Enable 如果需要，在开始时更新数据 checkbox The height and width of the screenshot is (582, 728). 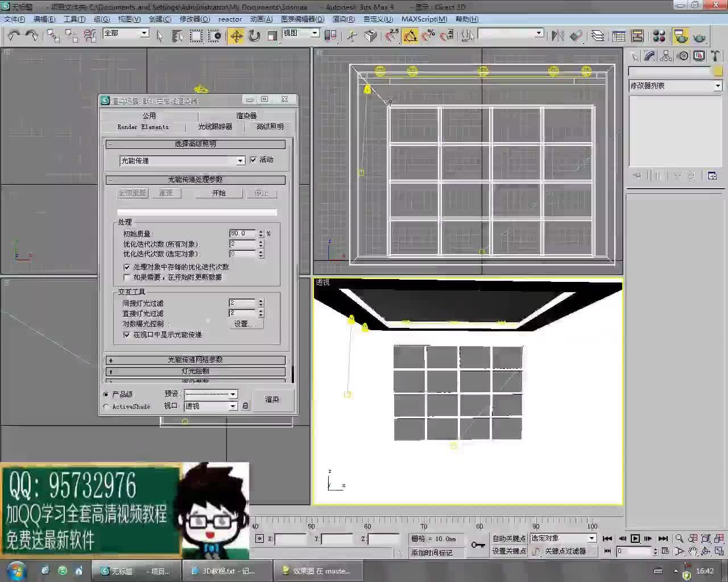coord(127,277)
